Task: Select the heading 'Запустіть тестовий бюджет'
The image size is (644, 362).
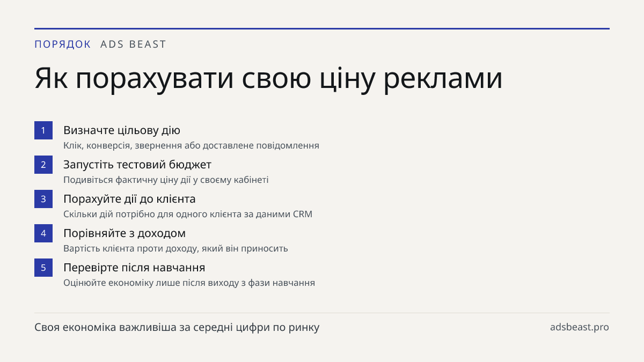Action: (x=137, y=165)
